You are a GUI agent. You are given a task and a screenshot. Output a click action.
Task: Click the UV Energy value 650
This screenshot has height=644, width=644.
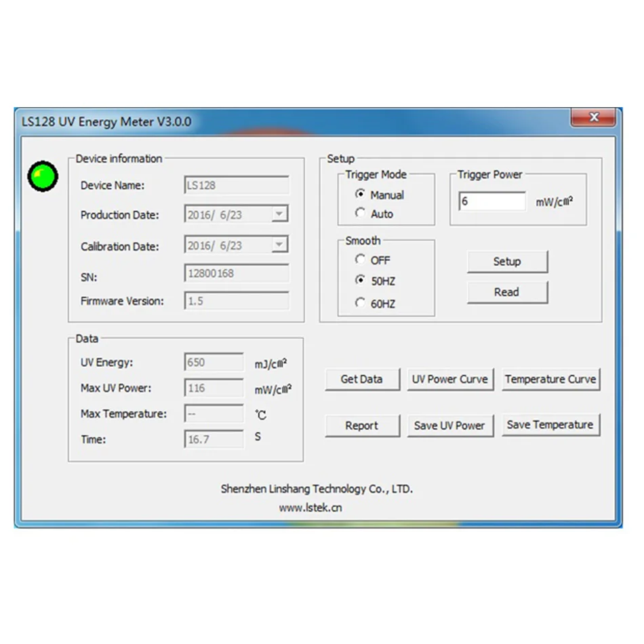[x=214, y=362]
